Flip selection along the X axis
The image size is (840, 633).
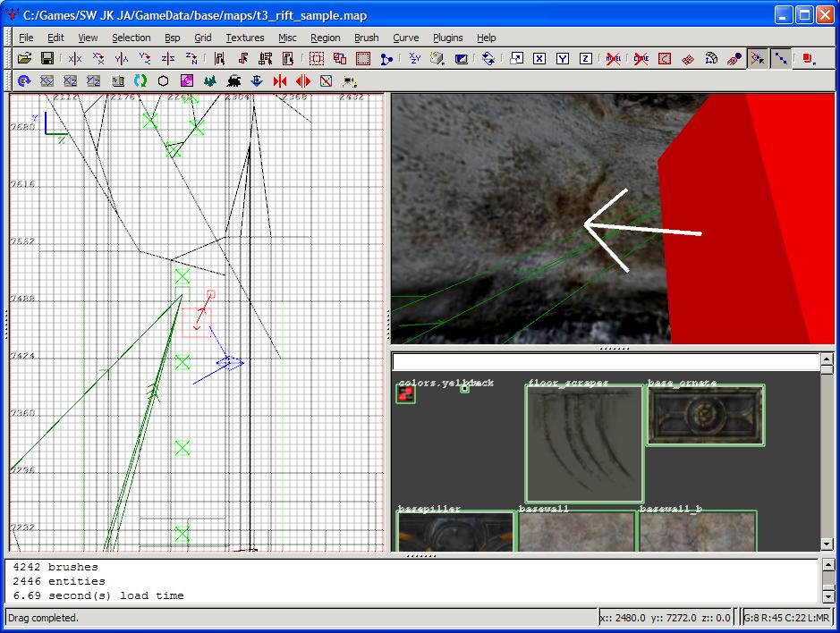click(75, 58)
